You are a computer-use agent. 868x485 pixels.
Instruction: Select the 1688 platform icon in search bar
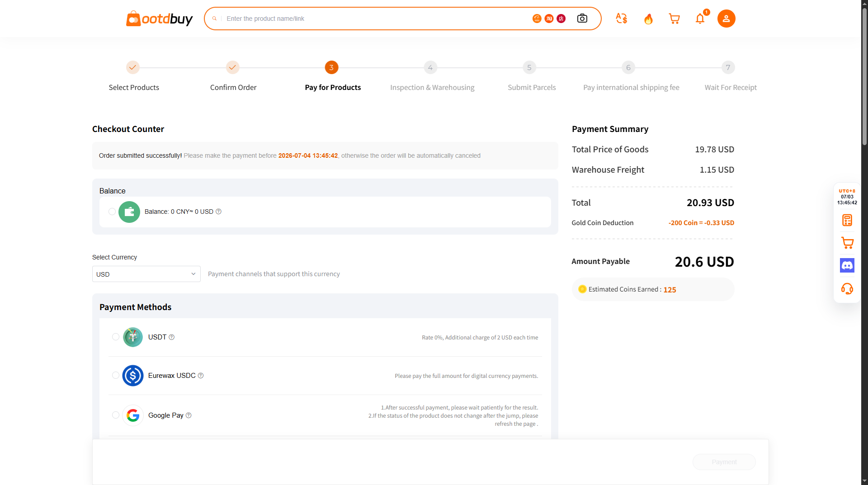point(537,19)
